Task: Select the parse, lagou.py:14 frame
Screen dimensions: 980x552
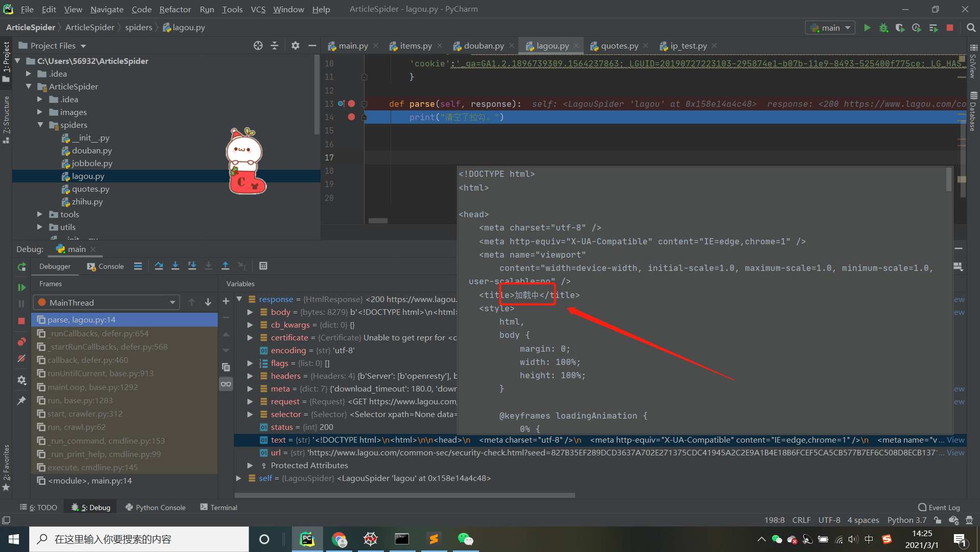Action: pos(124,319)
